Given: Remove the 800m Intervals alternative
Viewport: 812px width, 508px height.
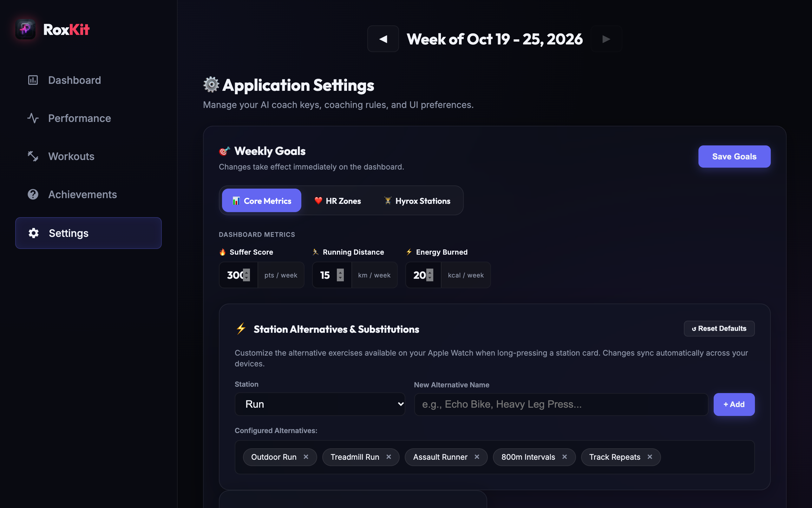Looking at the screenshot, I should pos(564,457).
